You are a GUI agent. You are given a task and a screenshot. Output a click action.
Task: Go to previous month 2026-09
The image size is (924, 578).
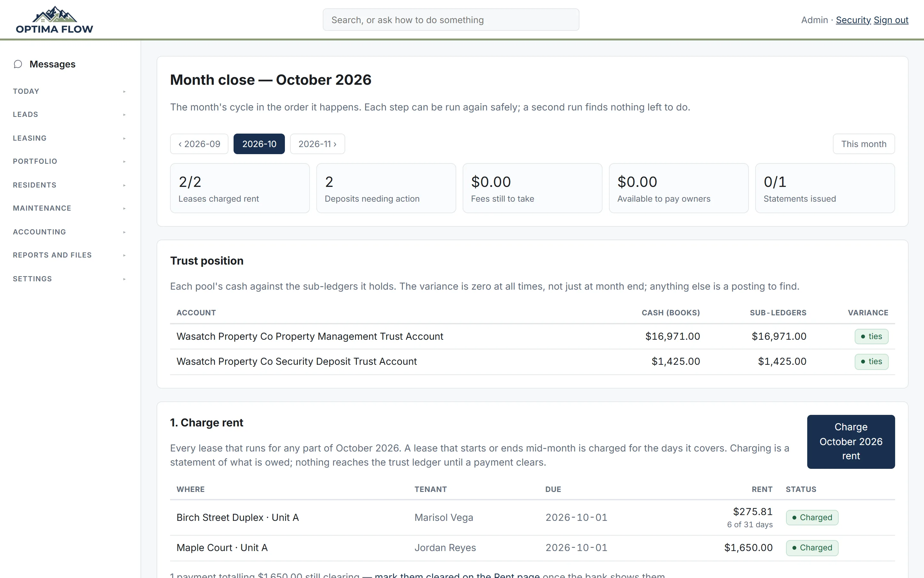[199, 144]
